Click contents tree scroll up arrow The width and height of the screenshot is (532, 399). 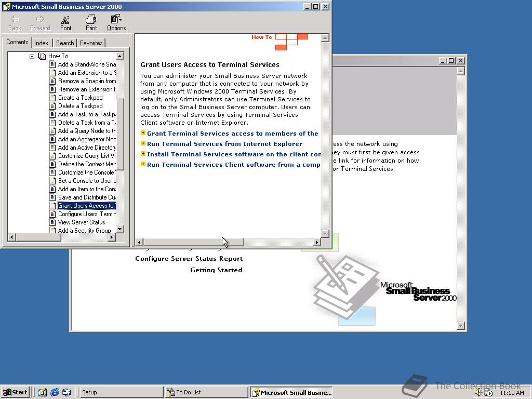120,56
